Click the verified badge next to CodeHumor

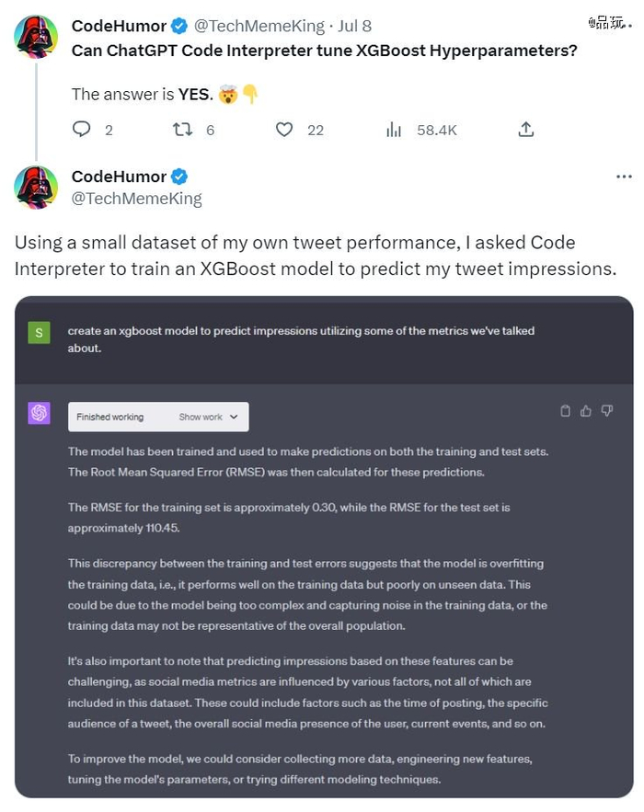pos(177,26)
